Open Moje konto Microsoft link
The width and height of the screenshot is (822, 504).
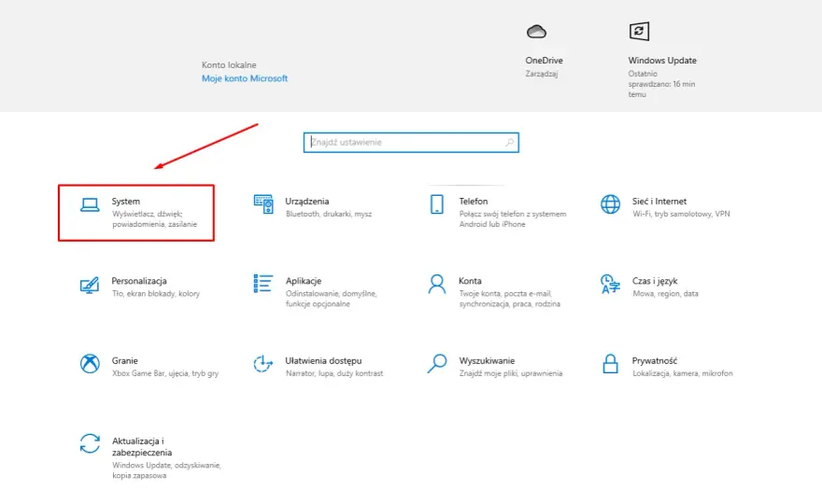[x=245, y=78]
